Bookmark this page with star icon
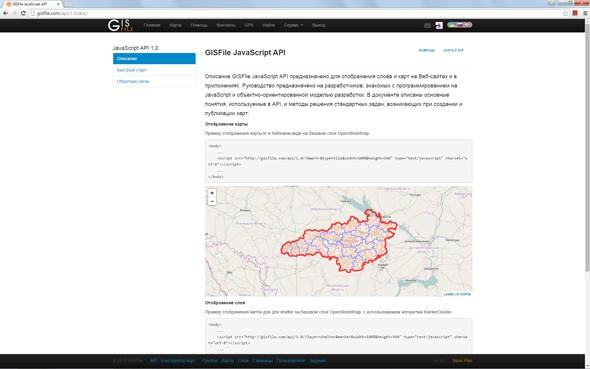Screen dimensions: 590x369 click(x=565, y=13)
